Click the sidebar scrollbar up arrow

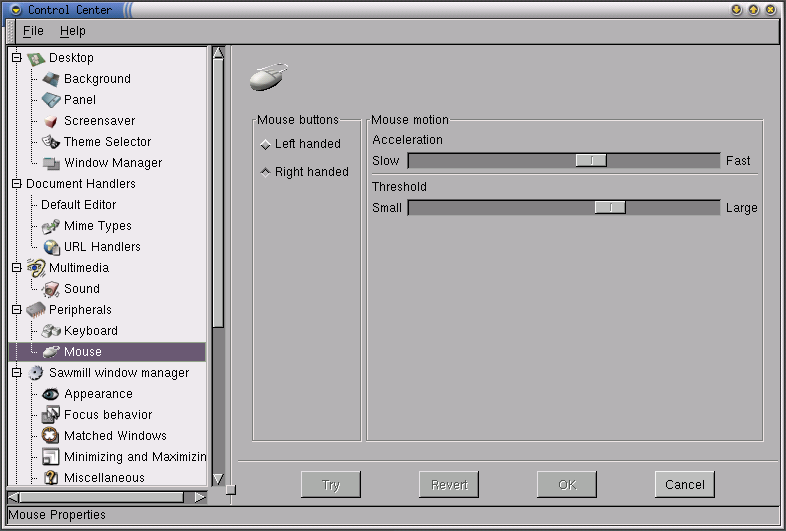point(218,53)
